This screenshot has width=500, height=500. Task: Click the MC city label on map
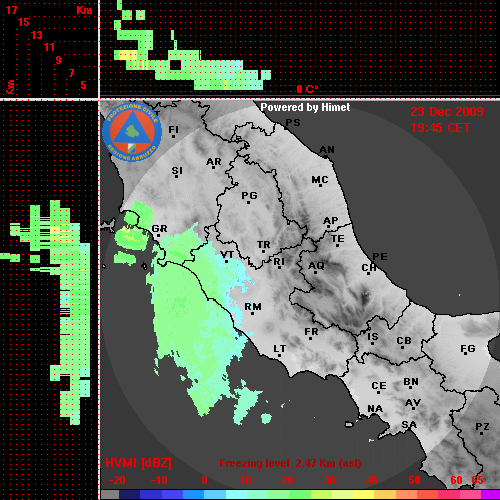click(x=320, y=180)
